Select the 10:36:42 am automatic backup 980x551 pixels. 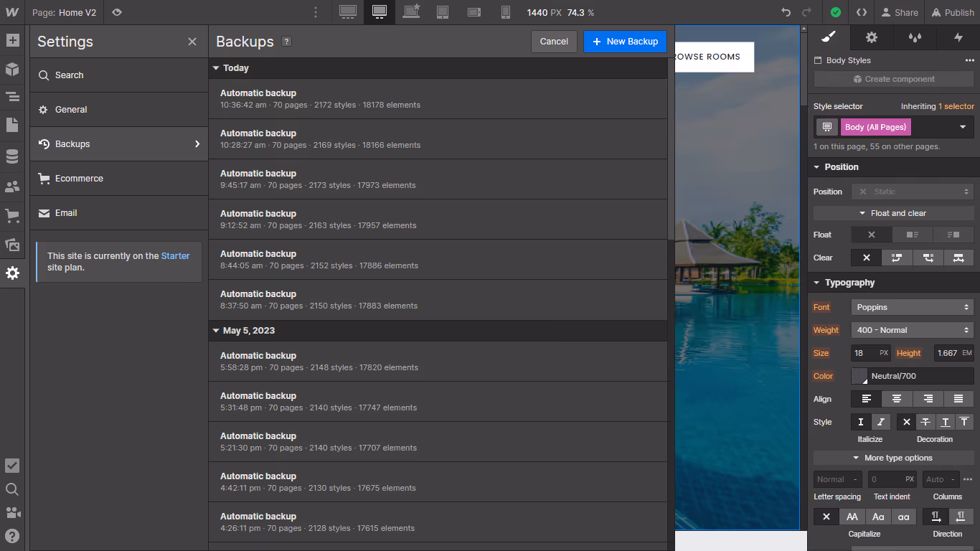(438, 99)
